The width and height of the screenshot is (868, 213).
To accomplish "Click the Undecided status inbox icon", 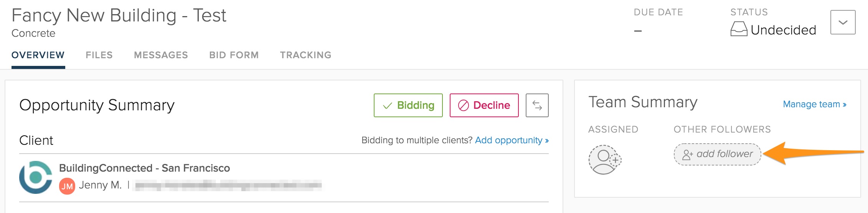I will pos(739,29).
